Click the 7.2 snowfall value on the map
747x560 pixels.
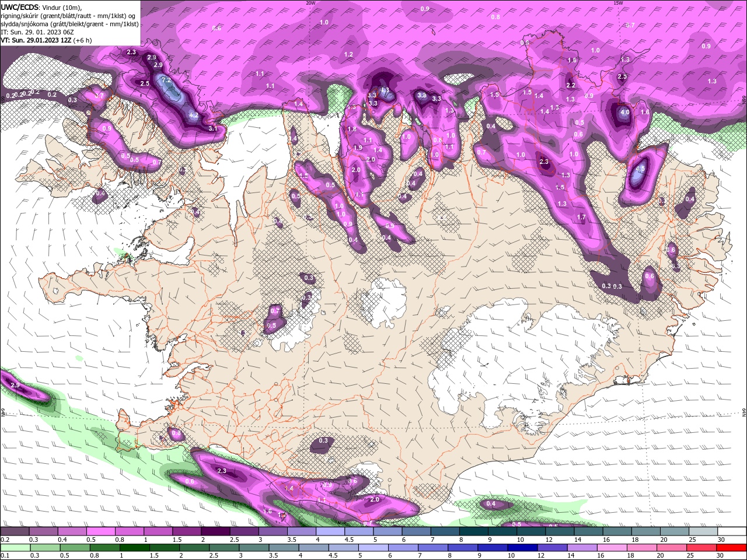[166, 80]
